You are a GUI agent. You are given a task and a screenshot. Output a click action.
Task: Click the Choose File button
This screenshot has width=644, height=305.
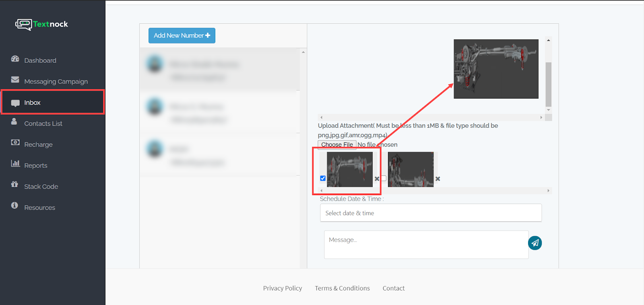(x=337, y=144)
